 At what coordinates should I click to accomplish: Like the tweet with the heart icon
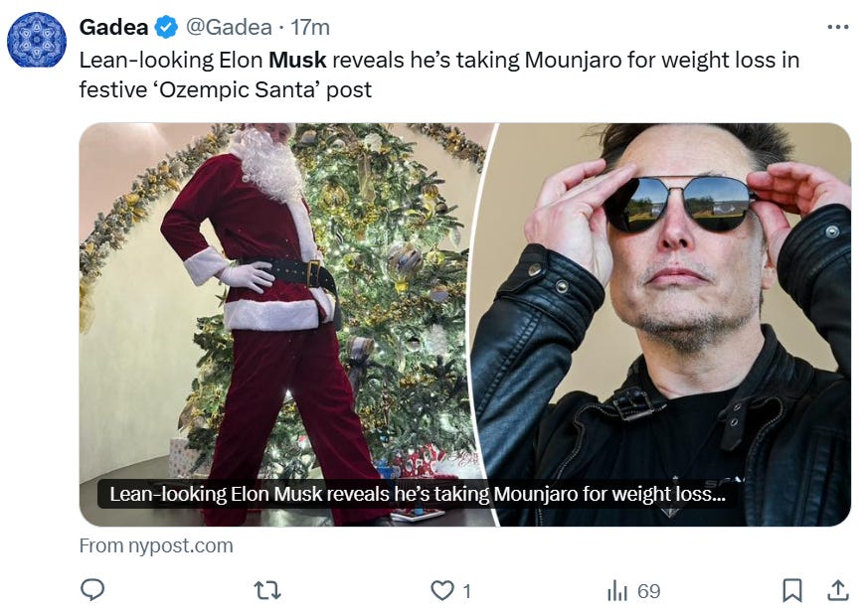[441, 590]
